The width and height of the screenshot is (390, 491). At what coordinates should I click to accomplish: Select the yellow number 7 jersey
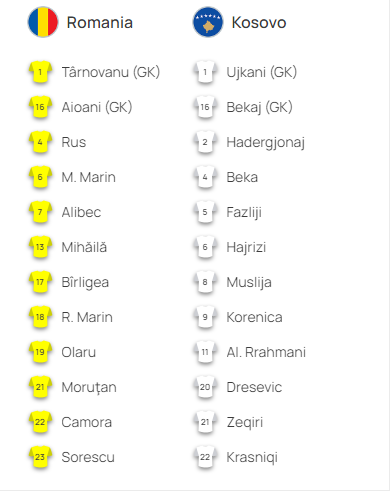[x=40, y=212]
